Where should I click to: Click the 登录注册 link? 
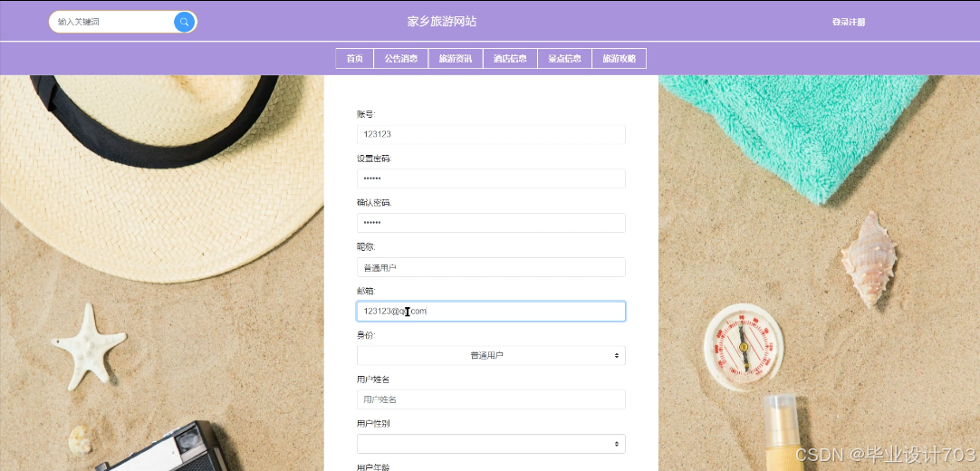(x=848, y=22)
